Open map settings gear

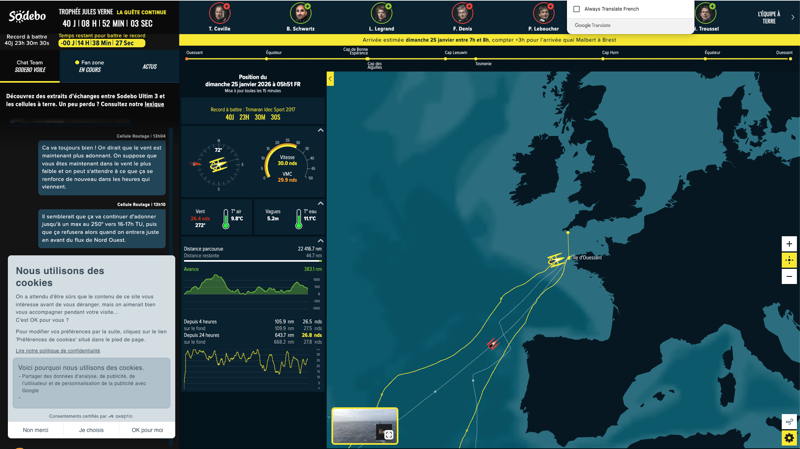pos(789,438)
